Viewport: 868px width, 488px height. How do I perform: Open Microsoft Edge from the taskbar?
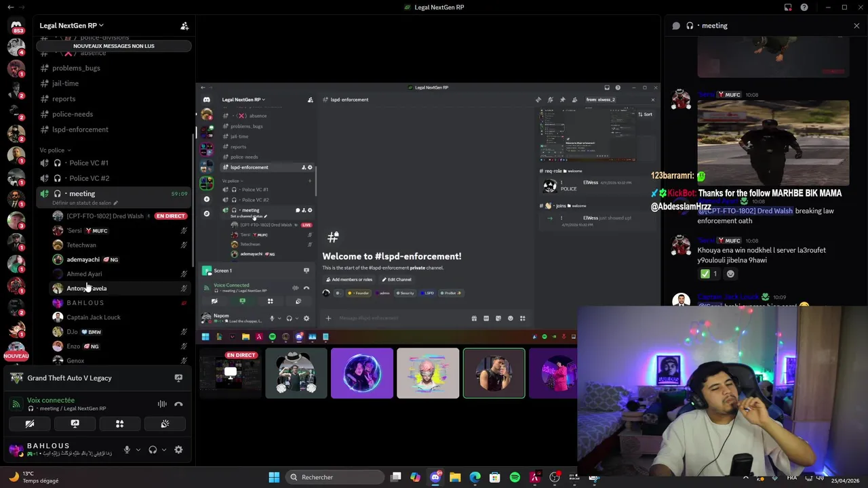click(475, 477)
